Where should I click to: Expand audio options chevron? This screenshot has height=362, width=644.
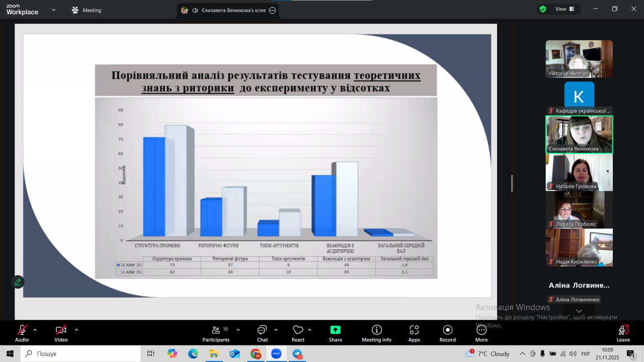click(35, 330)
